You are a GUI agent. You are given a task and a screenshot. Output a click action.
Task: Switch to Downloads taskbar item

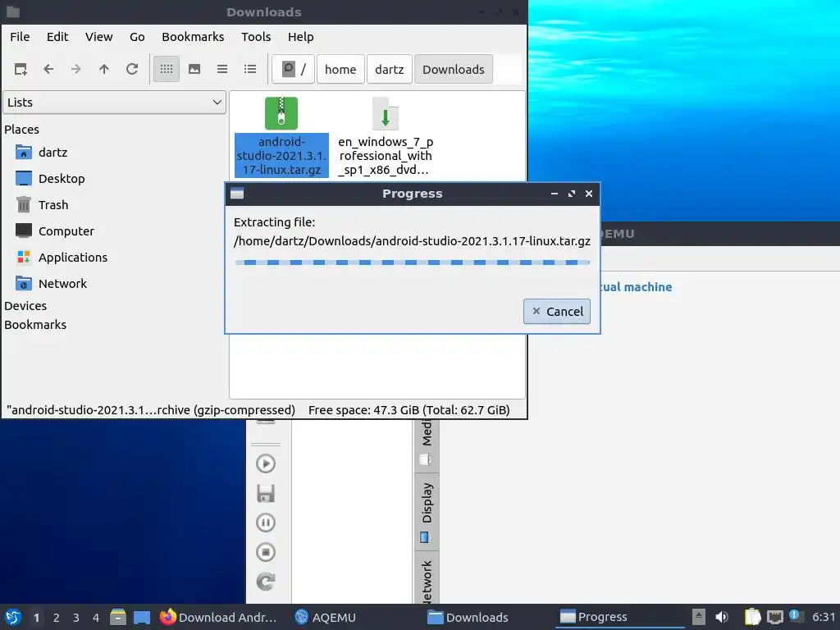[x=468, y=617]
